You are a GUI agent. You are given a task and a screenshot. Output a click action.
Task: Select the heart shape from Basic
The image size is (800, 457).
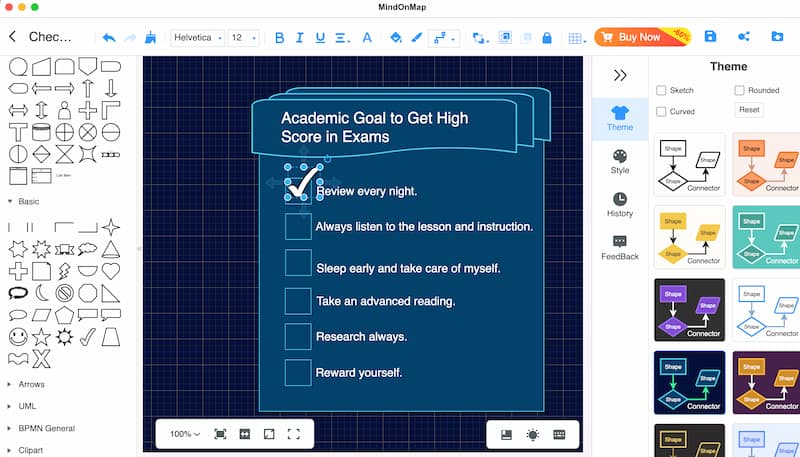pos(111,271)
